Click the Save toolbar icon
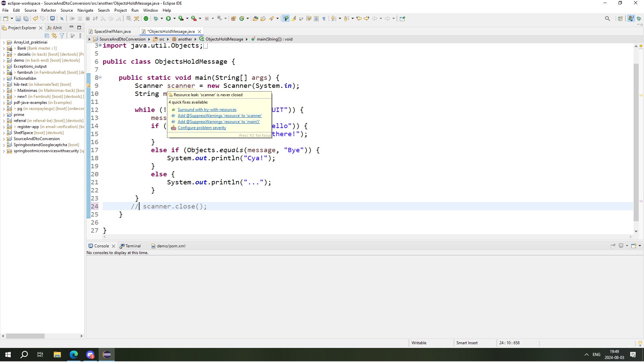This screenshot has height=362, width=644. coord(18,19)
